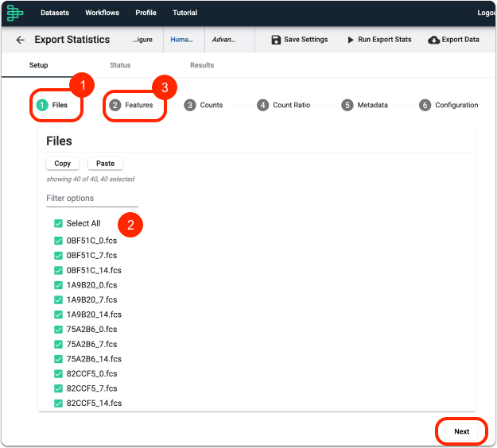Click the Run Export Stats label
Image resolution: width=497 pixels, height=448 pixels.
click(x=385, y=40)
